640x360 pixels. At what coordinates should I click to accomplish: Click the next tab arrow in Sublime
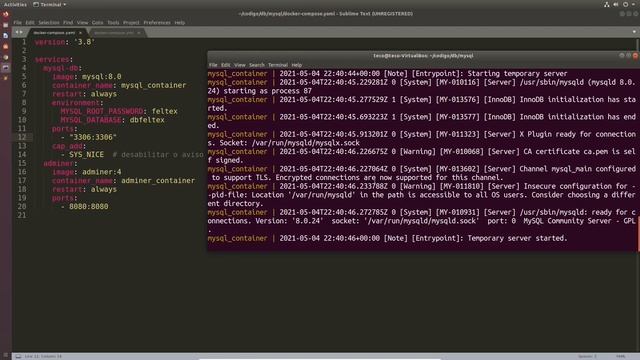coord(21,32)
